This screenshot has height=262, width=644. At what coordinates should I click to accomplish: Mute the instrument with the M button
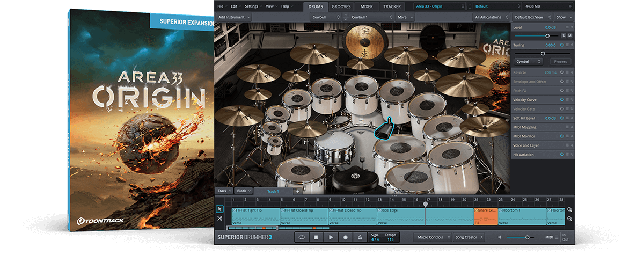(569, 35)
